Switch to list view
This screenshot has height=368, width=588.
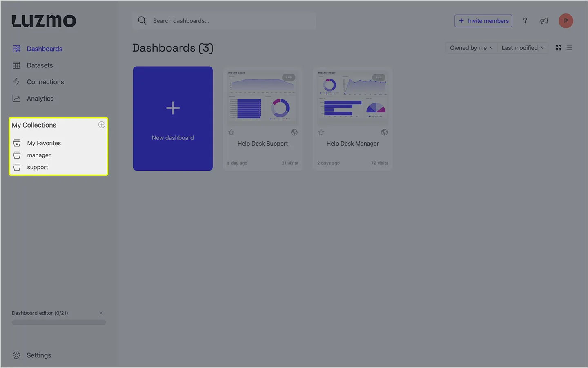click(x=569, y=48)
